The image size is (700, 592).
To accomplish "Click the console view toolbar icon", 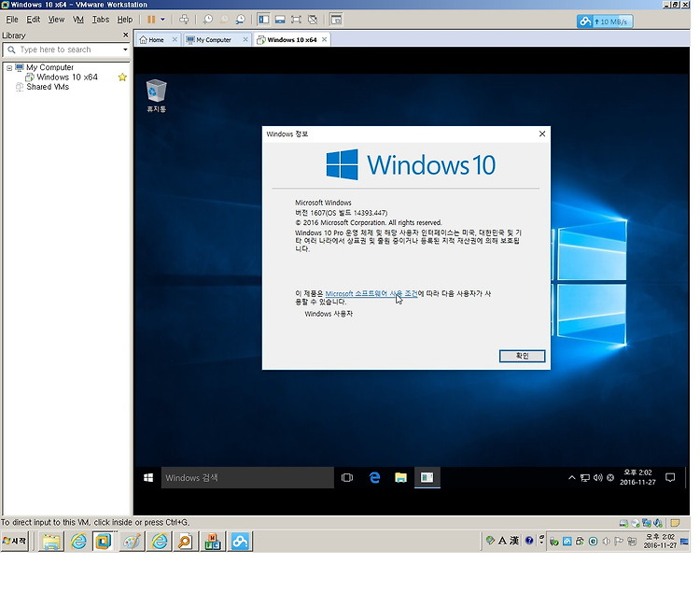I will coord(336,20).
